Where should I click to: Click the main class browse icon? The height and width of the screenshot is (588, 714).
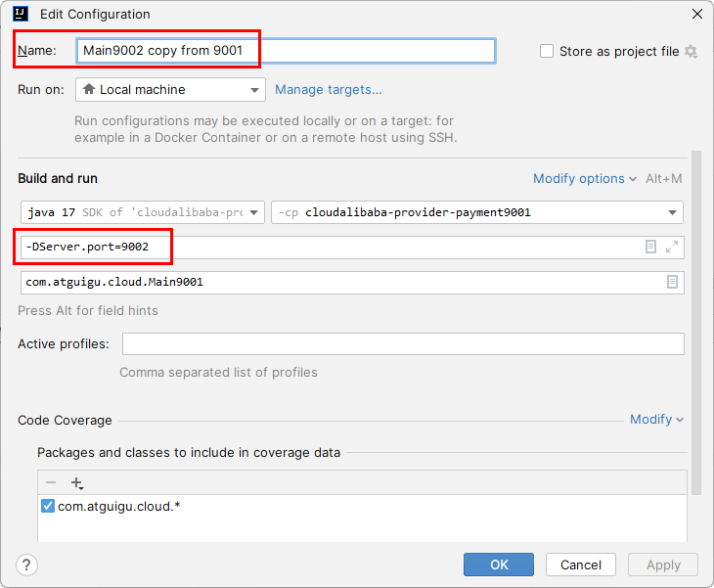click(672, 282)
